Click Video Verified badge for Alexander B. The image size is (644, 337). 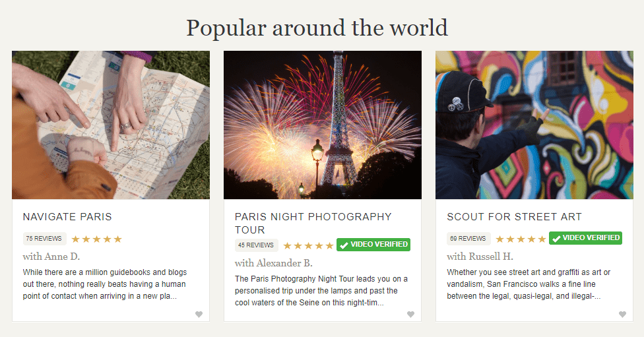point(373,245)
